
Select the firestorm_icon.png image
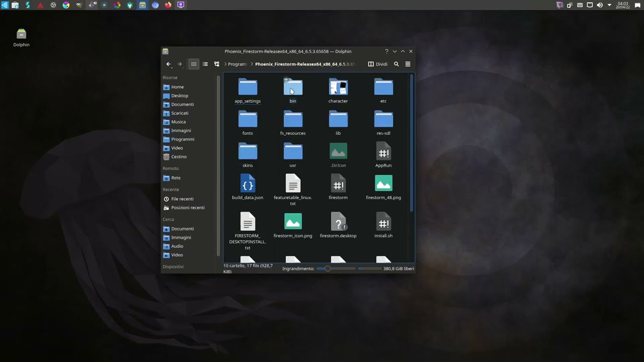(293, 226)
